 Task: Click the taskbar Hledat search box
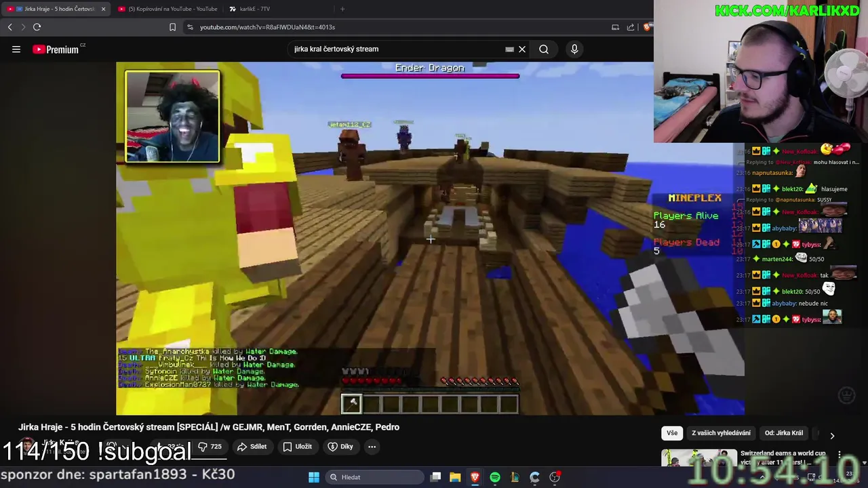pos(373,477)
